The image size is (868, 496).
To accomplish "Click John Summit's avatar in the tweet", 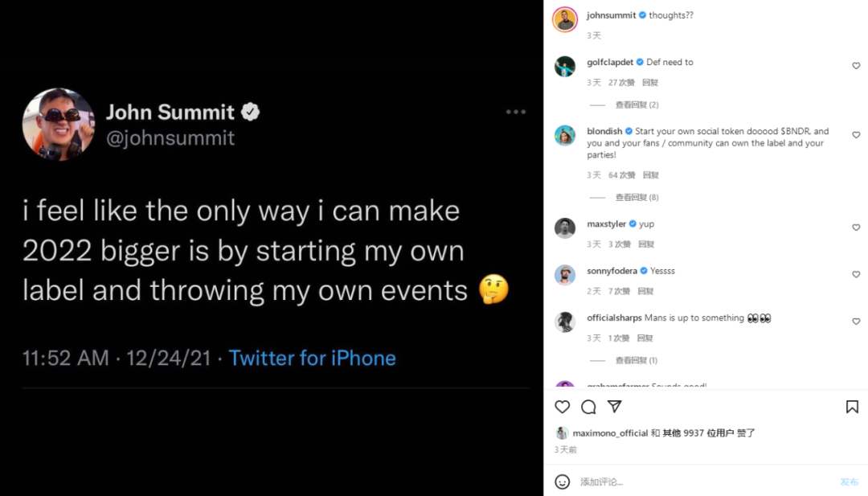I will [x=58, y=124].
